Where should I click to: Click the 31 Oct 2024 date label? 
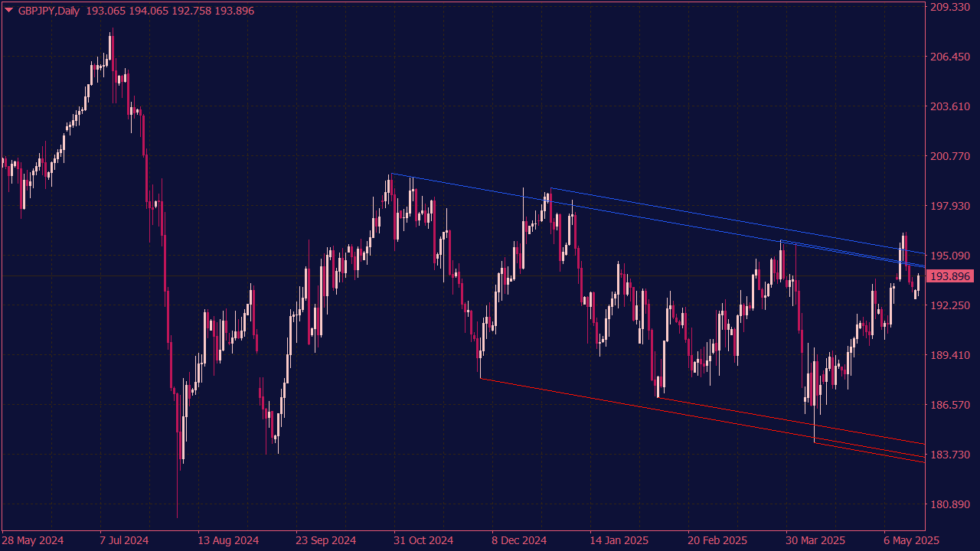pyautogui.click(x=424, y=540)
